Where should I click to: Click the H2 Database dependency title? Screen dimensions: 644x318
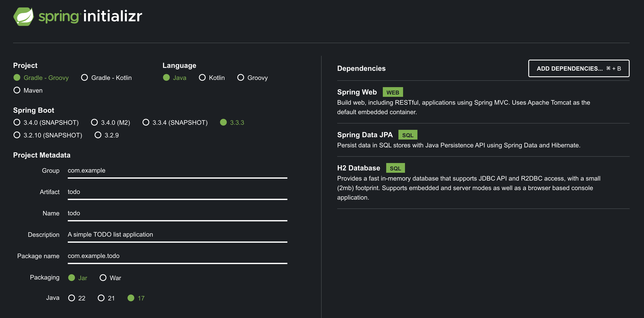pos(358,168)
